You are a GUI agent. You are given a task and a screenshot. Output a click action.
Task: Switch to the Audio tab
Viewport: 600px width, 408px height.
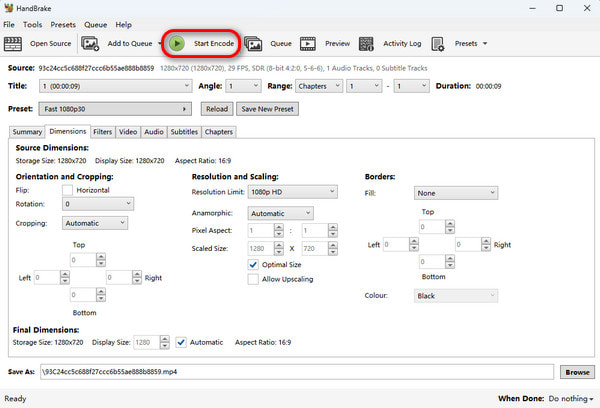[x=154, y=132]
